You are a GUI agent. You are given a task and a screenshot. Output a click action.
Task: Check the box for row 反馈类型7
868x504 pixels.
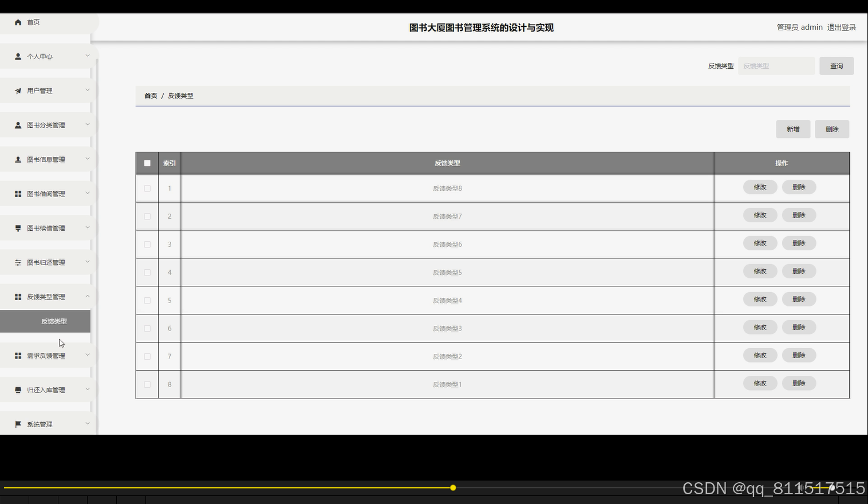click(x=147, y=216)
